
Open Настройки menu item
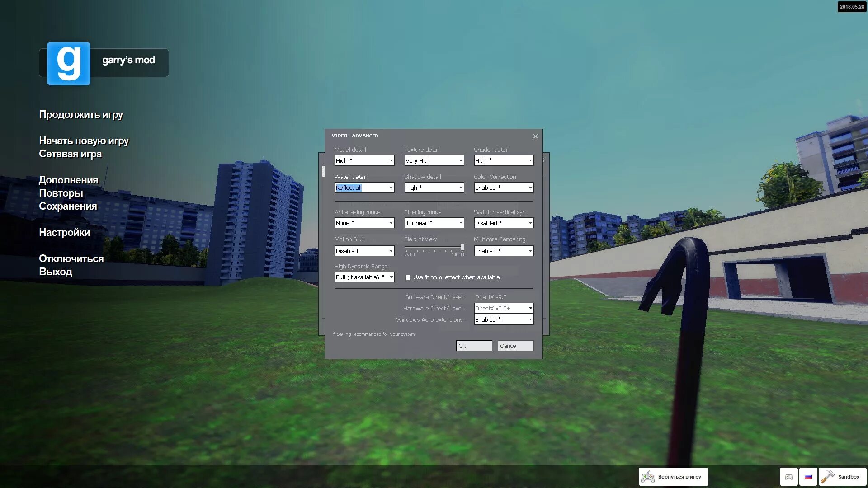coord(65,232)
